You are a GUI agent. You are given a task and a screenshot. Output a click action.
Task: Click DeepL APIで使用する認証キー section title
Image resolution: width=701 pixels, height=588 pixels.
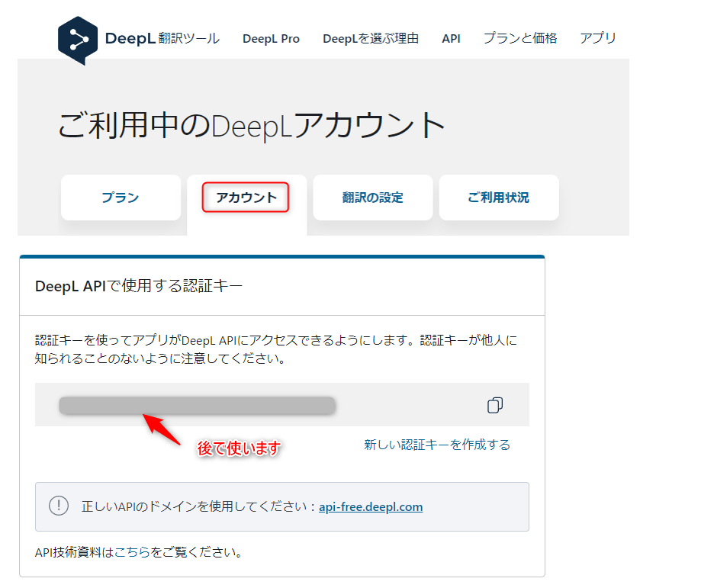pos(139,286)
